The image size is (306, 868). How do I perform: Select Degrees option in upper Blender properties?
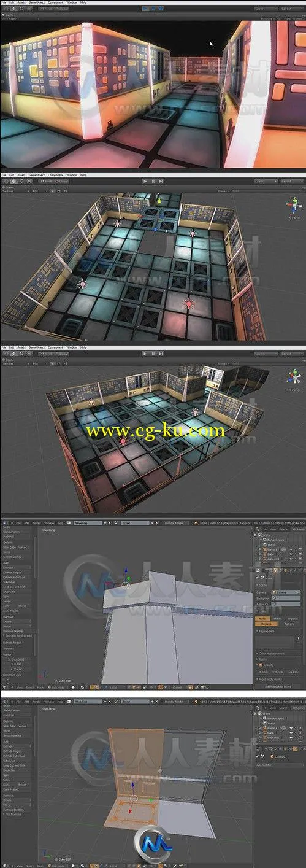tap(266, 624)
